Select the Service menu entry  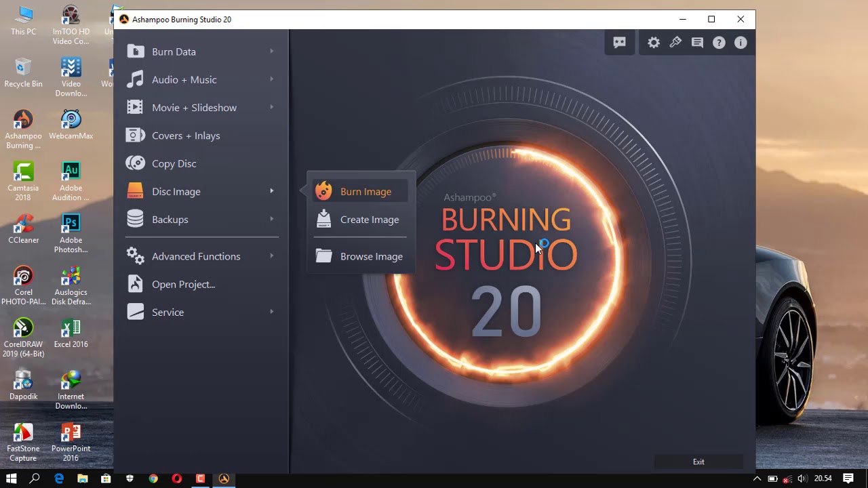pos(201,312)
